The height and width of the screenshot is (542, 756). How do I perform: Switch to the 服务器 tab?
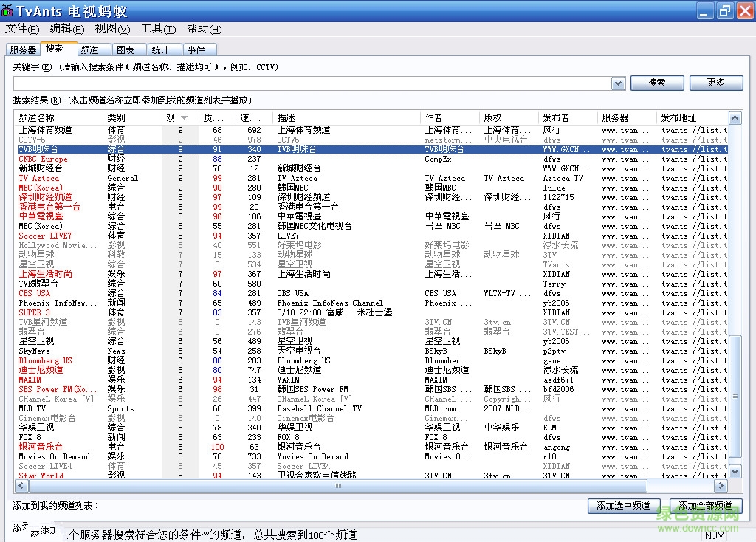pyautogui.click(x=22, y=49)
